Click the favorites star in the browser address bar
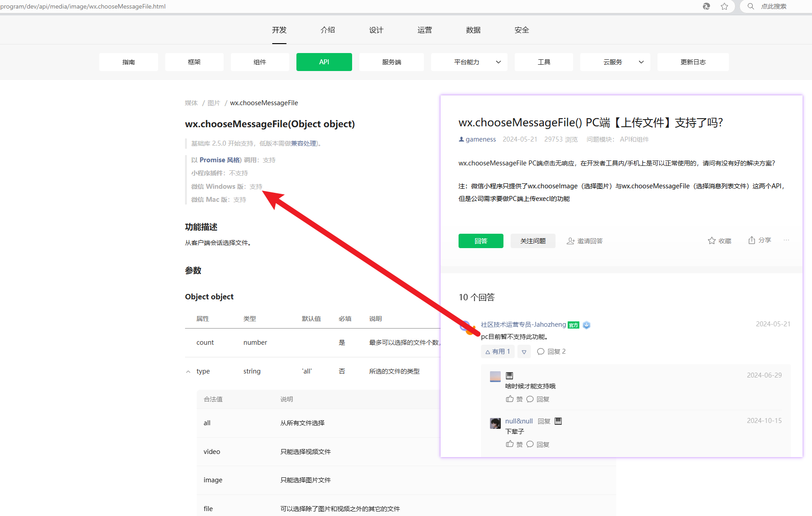812x516 pixels. [x=724, y=6]
